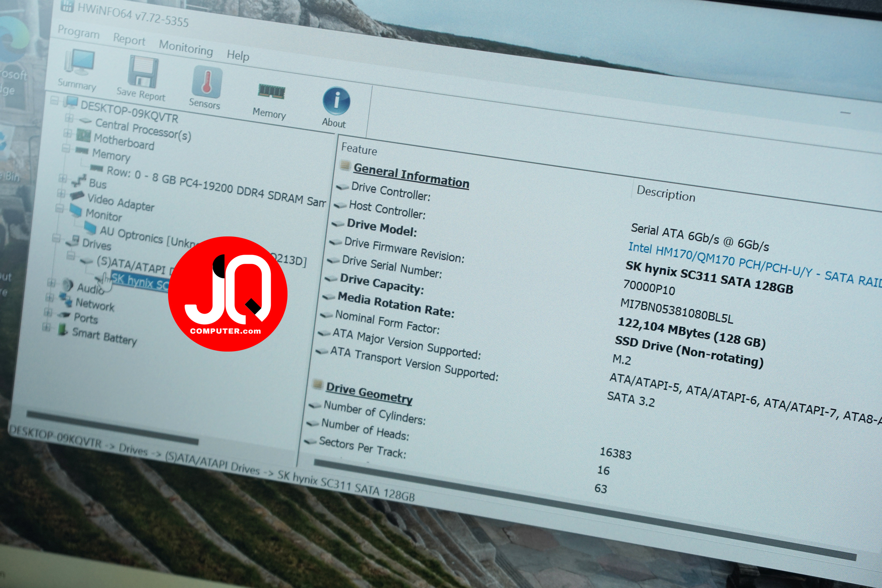The image size is (882, 588).
Task: Collapse the Memory node
Action: coord(66,148)
